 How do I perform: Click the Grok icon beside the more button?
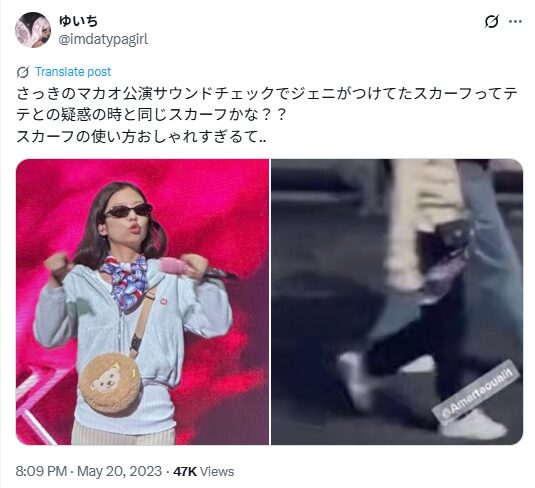point(491,21)
